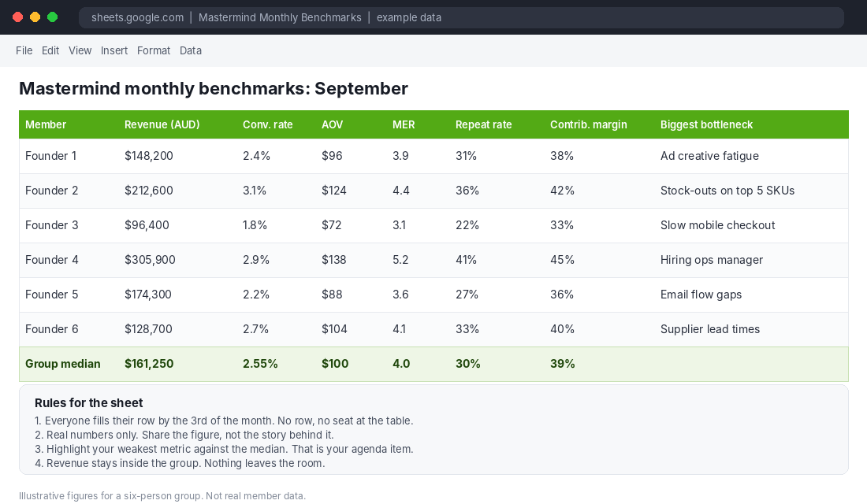Click median repeat rate 30%
The height and width of the screenshot is (504, 867).
467,364
